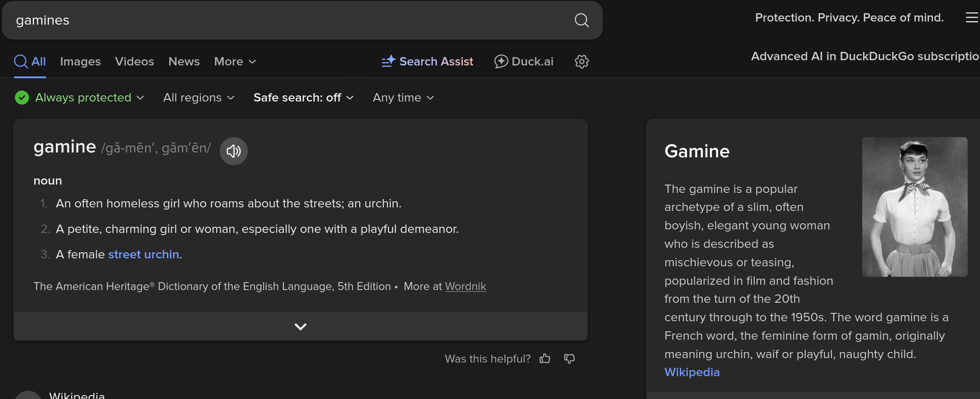
Task: Switch to the News tab
Action: (x=184, y=62)
